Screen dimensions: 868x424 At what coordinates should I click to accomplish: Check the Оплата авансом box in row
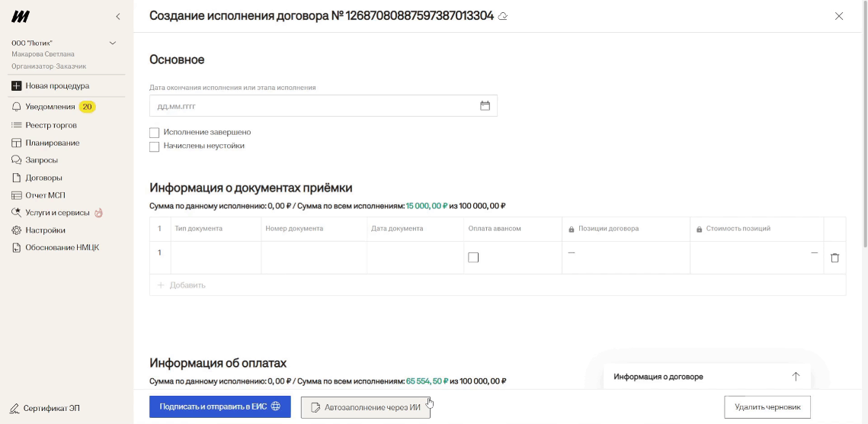(473, 258)
